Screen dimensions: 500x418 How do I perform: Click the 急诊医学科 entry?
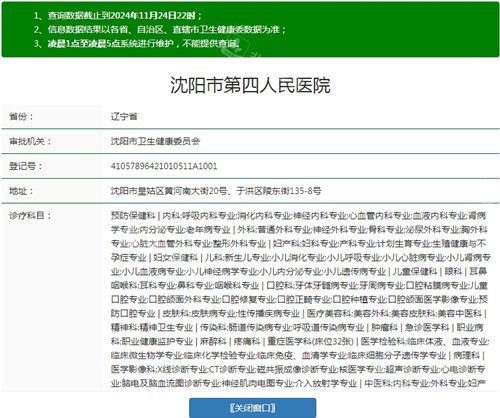pos(427,327)
